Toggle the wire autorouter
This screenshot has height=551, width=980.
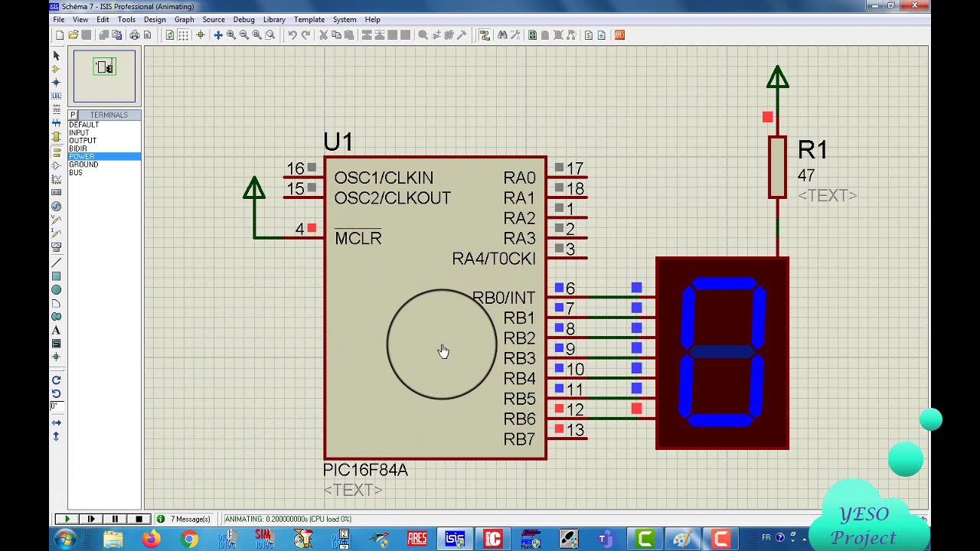tap(485, 35)
